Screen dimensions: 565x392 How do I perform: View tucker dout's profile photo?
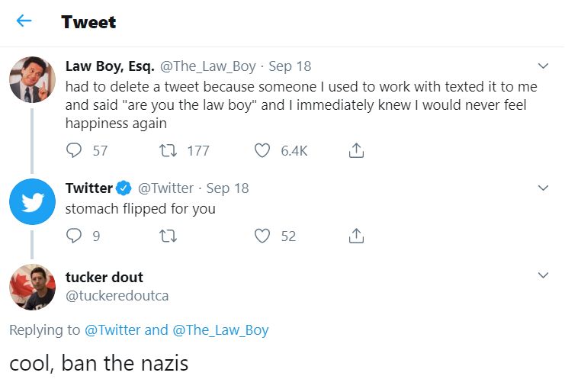point(33,288)
